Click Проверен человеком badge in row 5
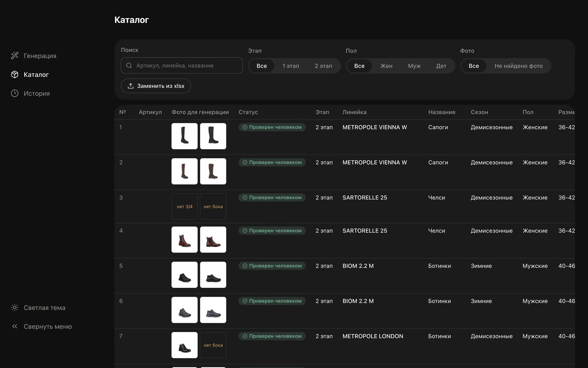The image size is (588, 368). point(272,266)
